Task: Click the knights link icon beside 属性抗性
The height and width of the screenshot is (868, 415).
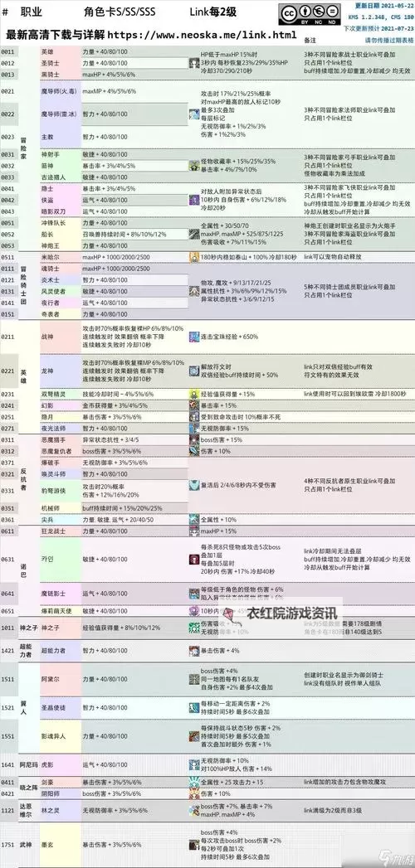Action: [x=194, y=291]
